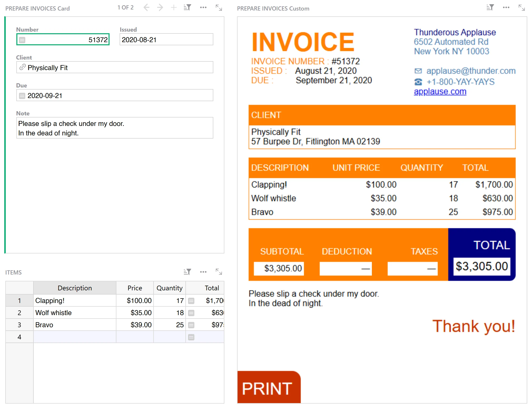Select the Total column header in ITEMS
532x411 pixels.
(205, 288)
